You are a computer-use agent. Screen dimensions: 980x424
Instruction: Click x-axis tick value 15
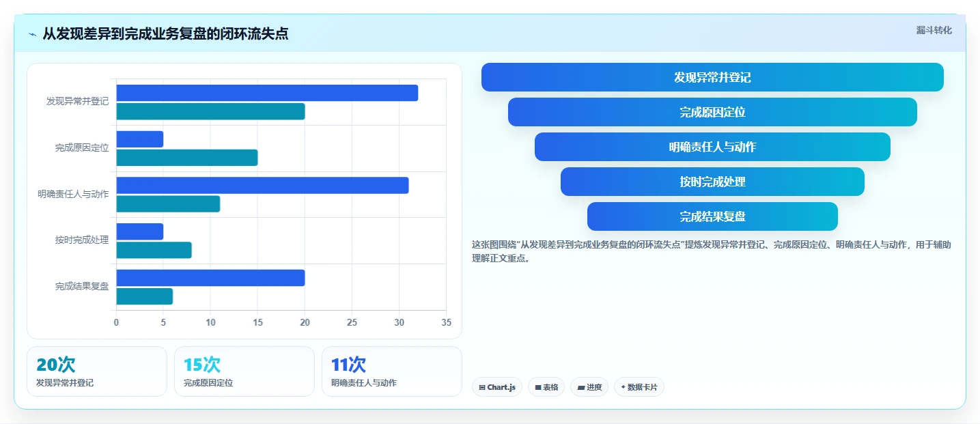coord(257,322)
